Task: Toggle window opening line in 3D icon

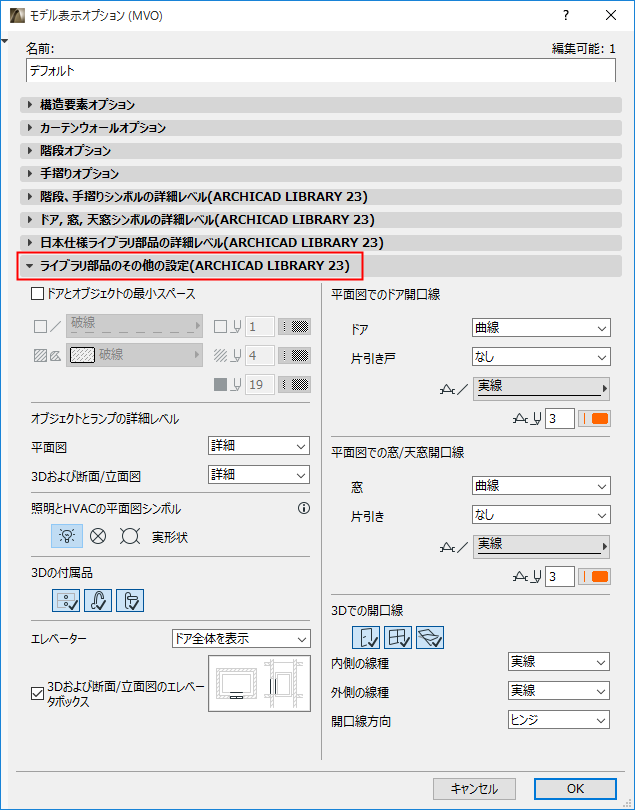Action: pyautogui.click(x=398, y=637)
